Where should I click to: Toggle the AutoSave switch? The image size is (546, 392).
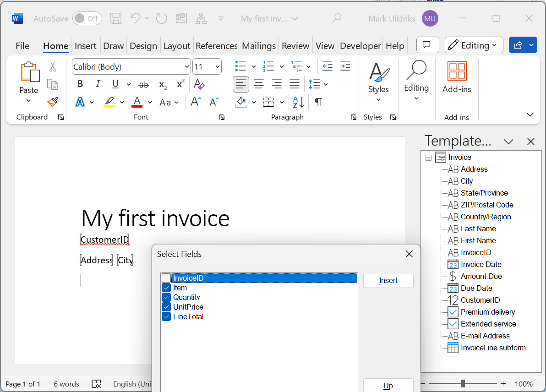87,19
